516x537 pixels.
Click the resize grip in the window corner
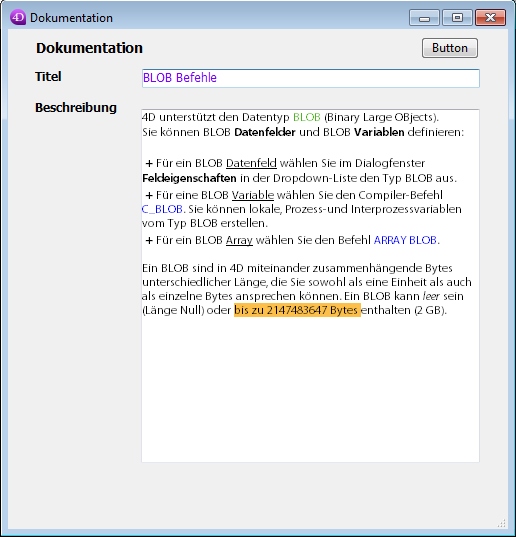(x=502, y=523)
